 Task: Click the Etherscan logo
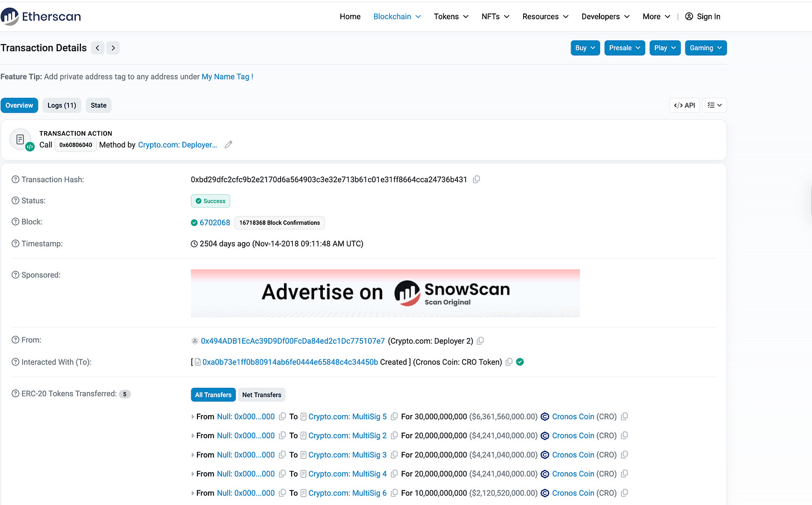tap(41, 16)
